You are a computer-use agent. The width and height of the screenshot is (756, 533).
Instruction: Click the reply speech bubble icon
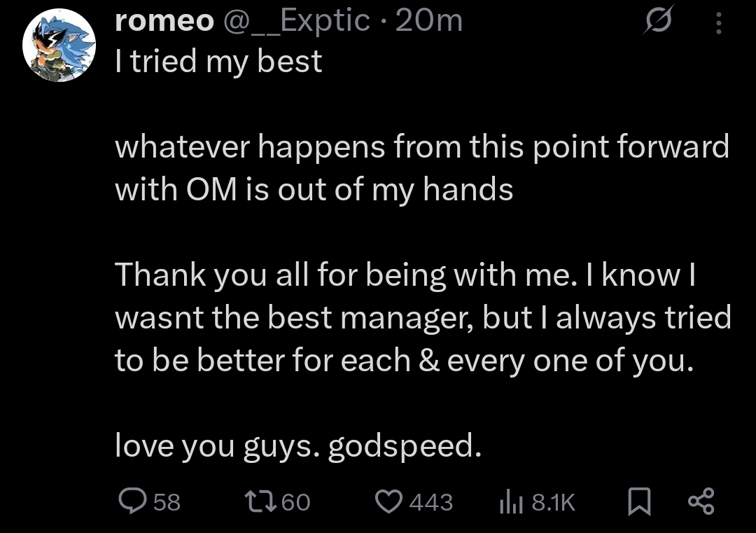pos(132,501)
